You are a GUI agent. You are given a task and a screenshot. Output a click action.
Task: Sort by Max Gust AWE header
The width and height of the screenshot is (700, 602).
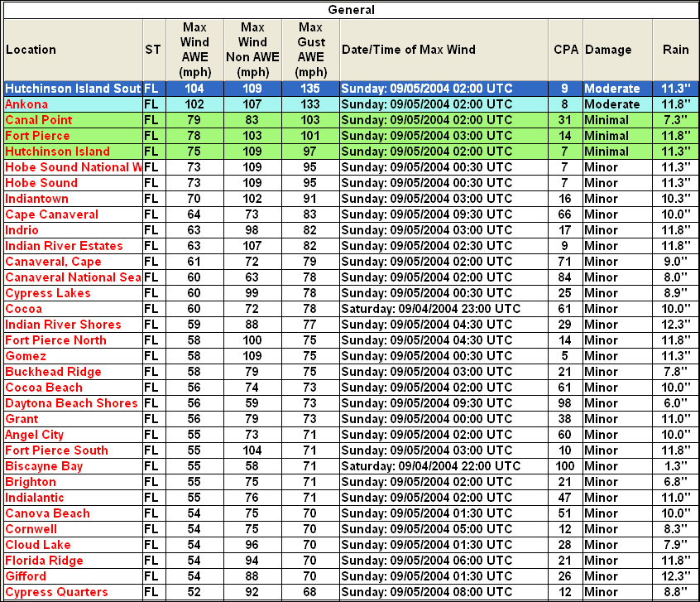point(311,50)
